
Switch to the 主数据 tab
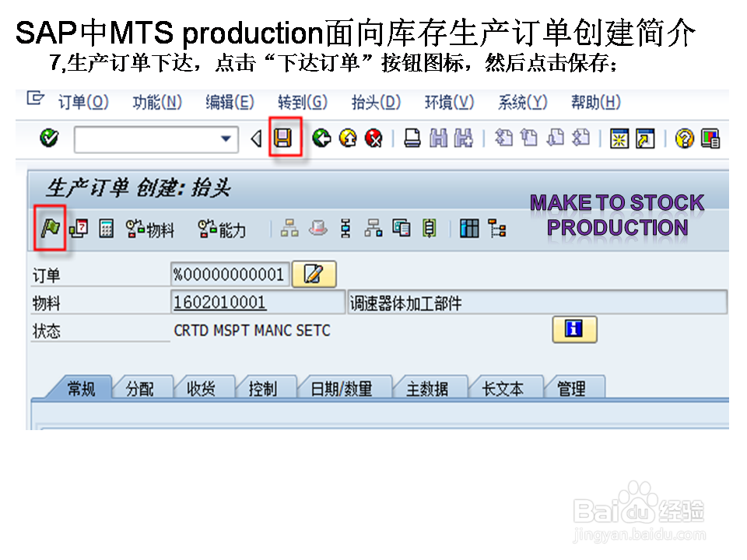pos(427,389)
